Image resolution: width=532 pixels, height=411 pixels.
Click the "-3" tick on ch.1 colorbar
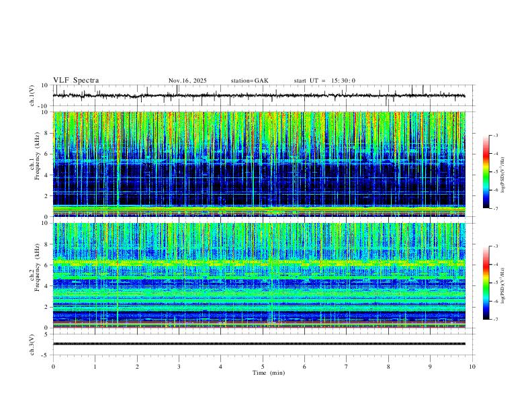(495, 135)
